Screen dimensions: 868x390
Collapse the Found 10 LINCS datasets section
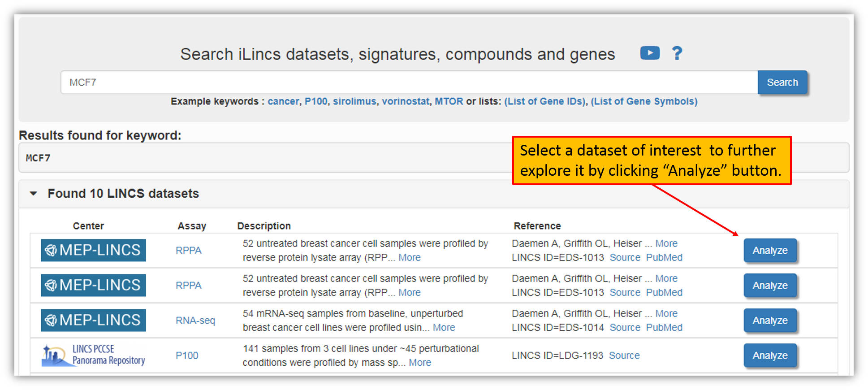[34, 194]
